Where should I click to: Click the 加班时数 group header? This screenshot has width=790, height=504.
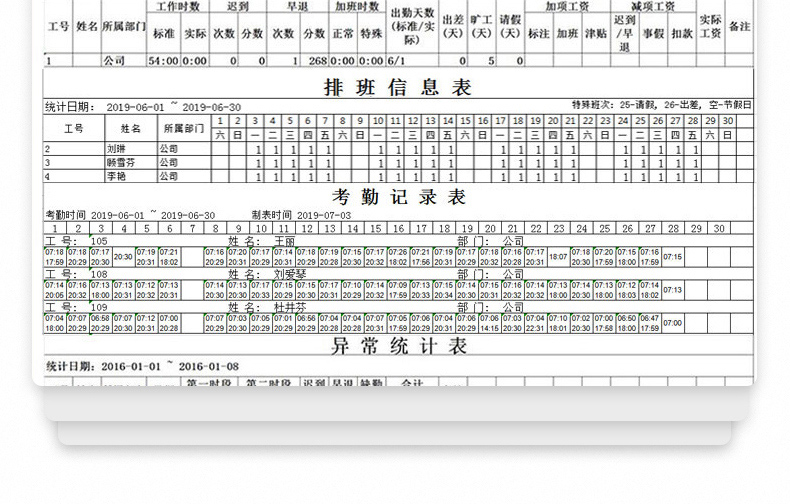point(357,6)
